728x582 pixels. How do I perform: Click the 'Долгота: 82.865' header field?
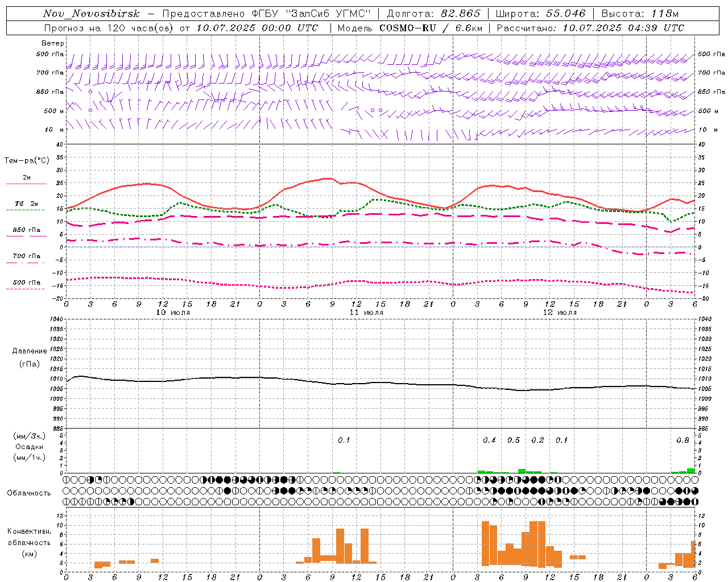[433, 14]
